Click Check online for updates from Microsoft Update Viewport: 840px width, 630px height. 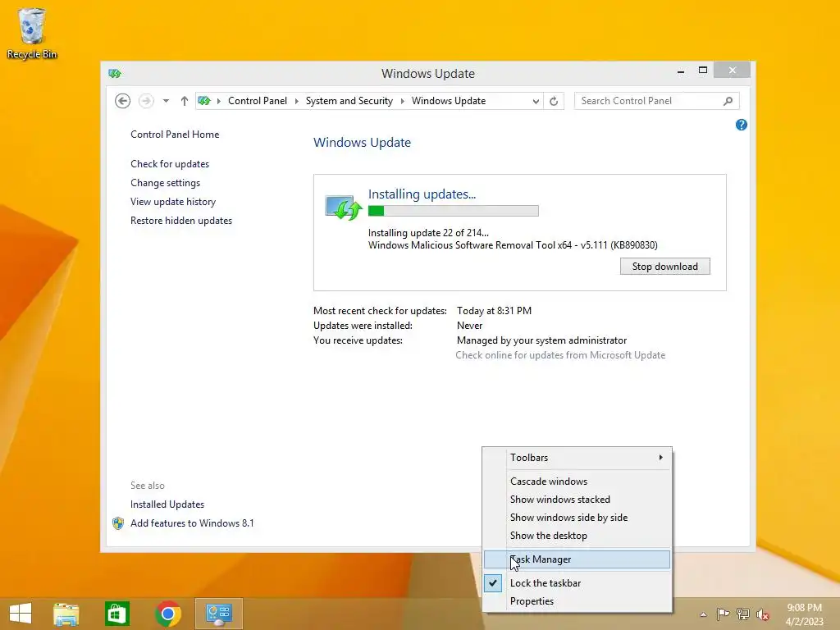560,355
